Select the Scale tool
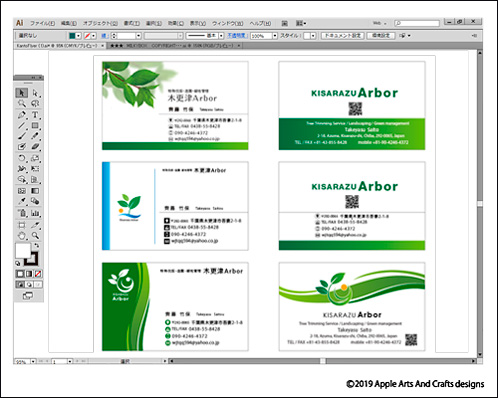The image size is (498, 398). [35, 158]
